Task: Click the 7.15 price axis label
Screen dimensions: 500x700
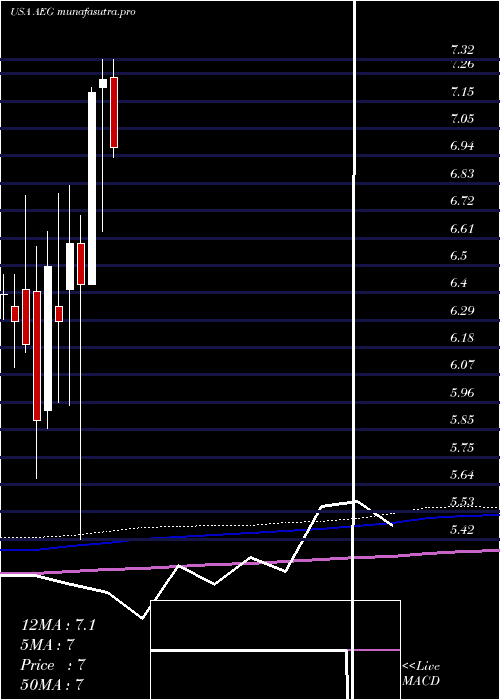Action: tap(462, 92)
